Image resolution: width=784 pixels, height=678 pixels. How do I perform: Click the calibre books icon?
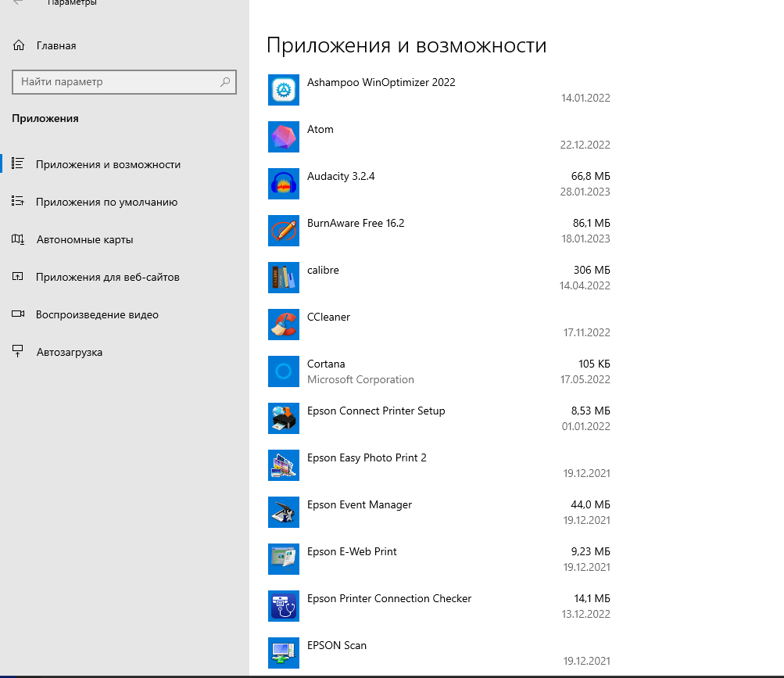pyautogui.click(x=284, y=278)
